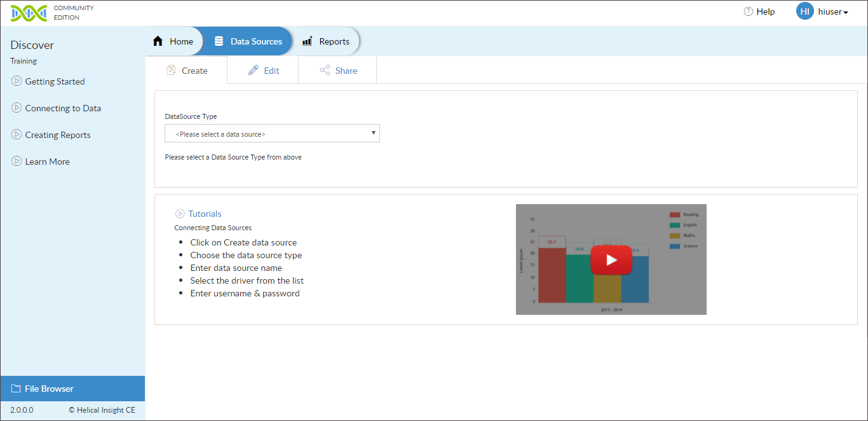Open the DataSource Type dropdown

pos(272,133)
